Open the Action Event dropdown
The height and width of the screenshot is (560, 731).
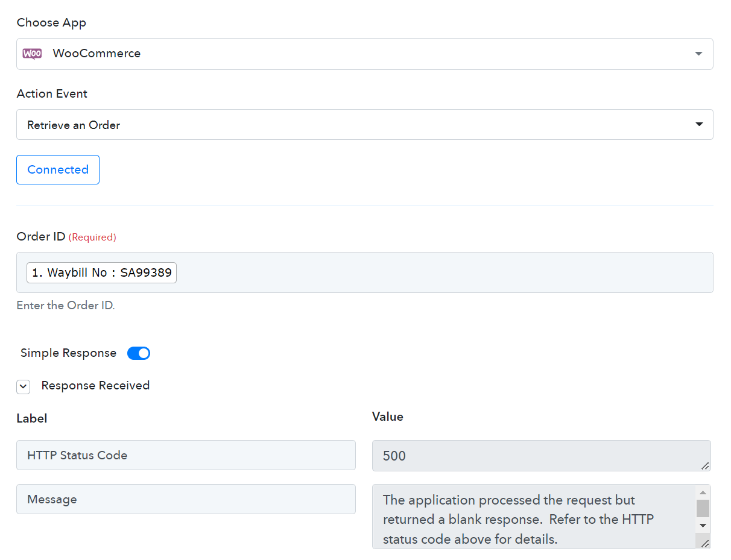364,125
